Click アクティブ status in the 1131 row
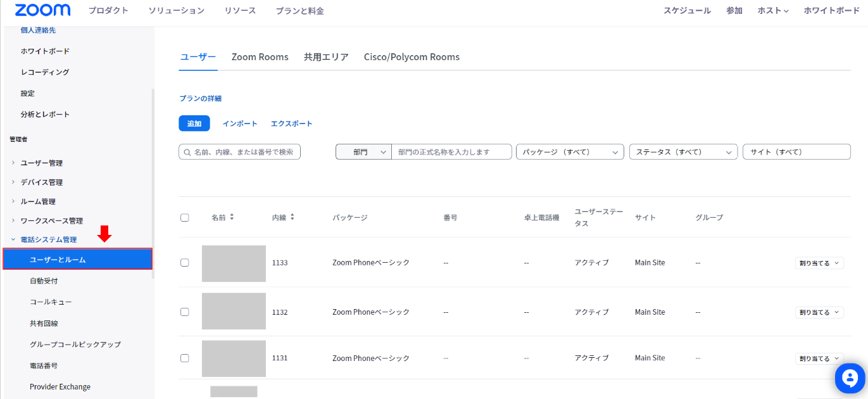Viewport: 868px width, 399px height. click(x=591, y=358)
